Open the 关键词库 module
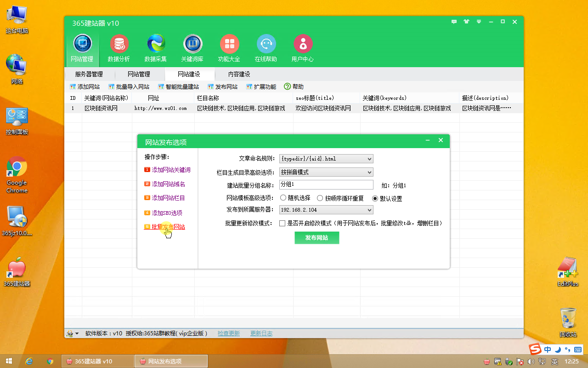Image resolution: width=588 pixels, height=368 pixels. [192, 48]
